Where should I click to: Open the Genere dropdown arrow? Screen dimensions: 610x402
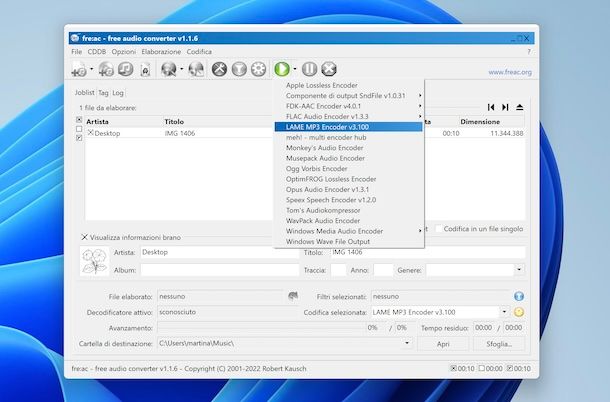pyautogui.click(x=519, y=269)
